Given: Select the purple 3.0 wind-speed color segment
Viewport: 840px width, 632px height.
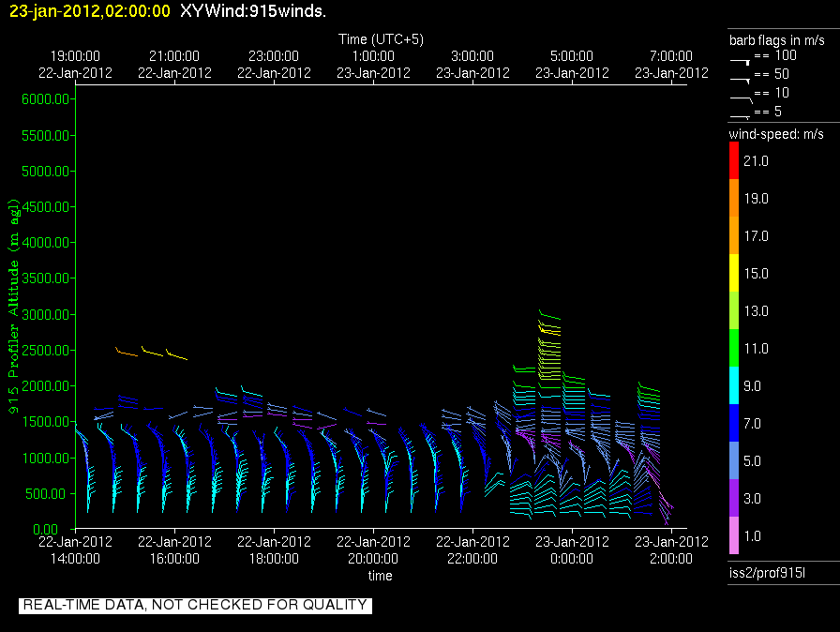Looking at the screenshot, I should 734,499.
